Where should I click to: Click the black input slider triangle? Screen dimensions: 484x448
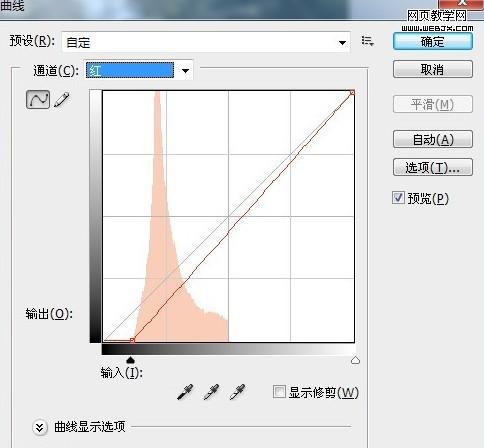tap(130, 360)
